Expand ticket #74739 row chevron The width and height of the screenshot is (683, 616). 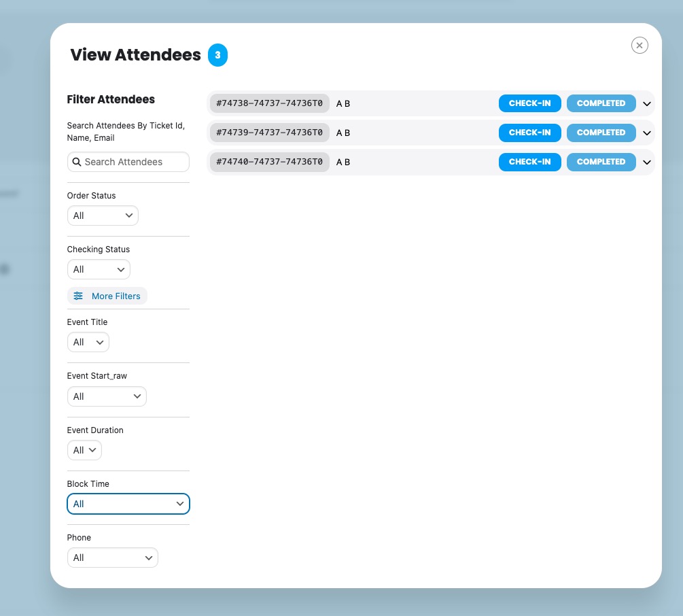(x=646, y=133)
